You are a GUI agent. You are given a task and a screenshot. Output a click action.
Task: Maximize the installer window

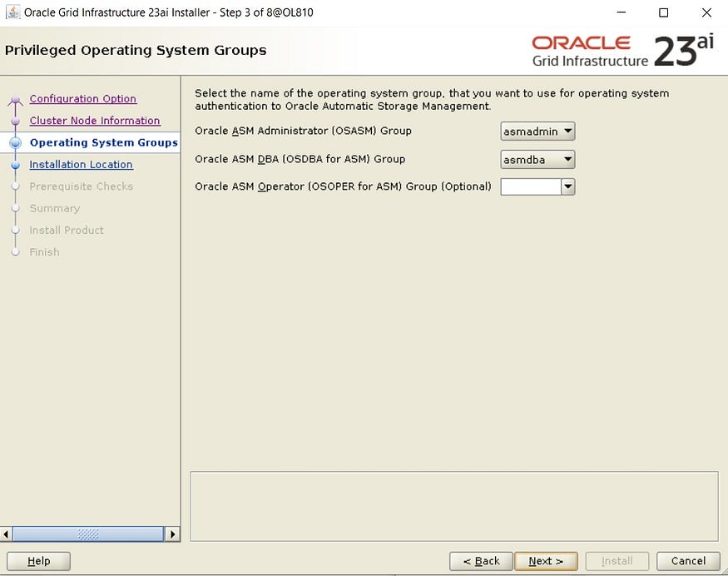664,12
